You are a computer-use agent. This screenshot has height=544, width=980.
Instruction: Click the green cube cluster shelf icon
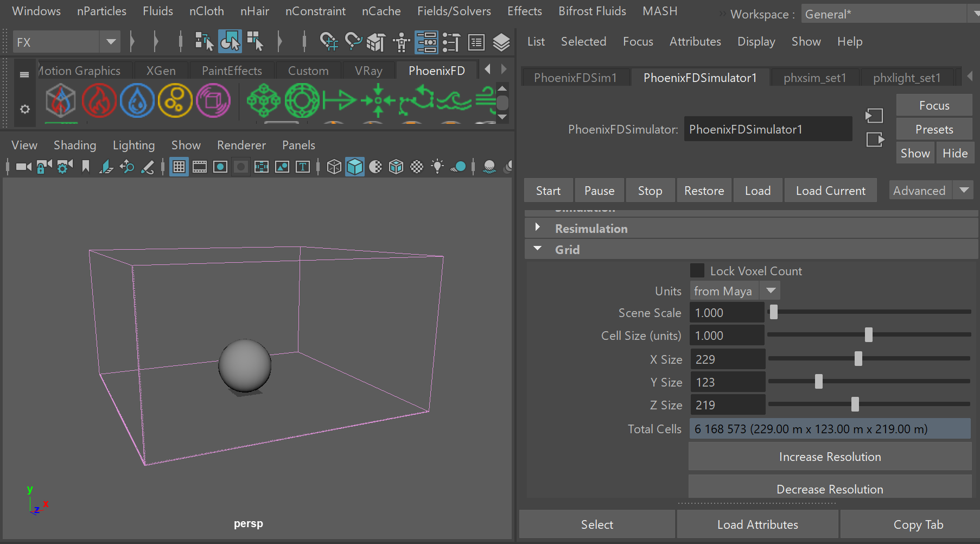tap(263, 100)
